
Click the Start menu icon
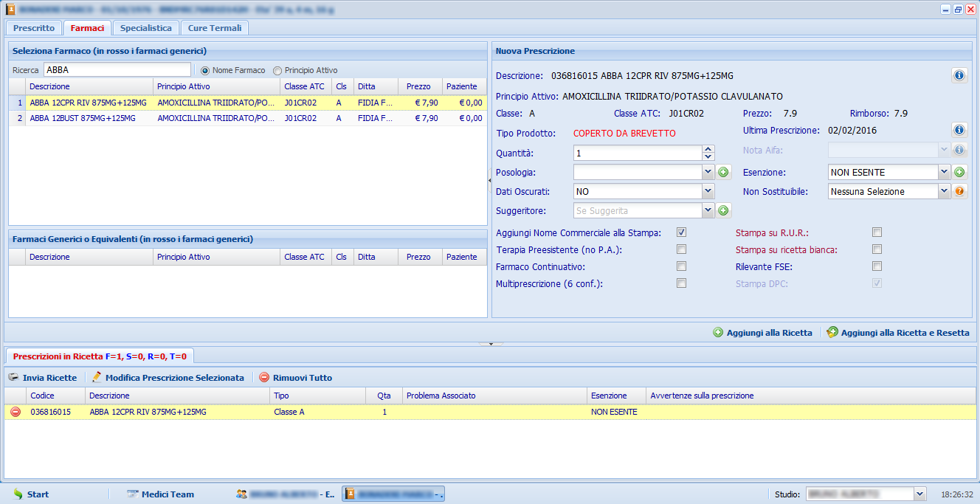pyautogui.click(x=18, y=494)
